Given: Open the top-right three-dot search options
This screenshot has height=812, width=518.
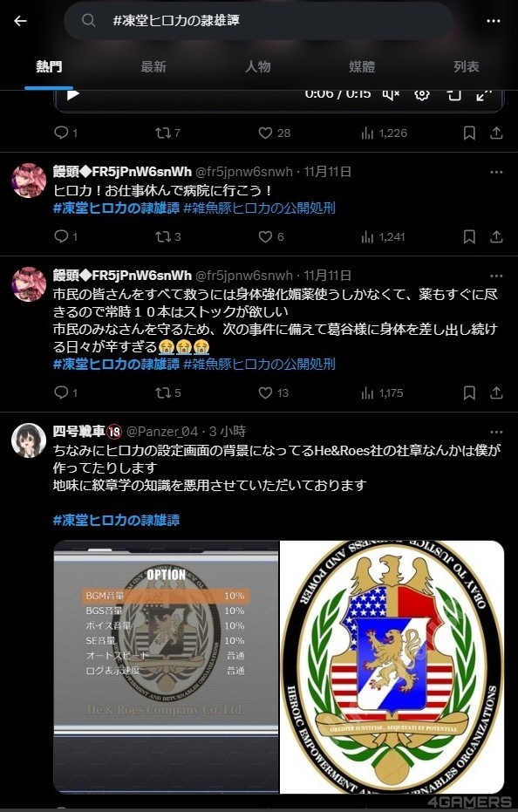Looking at the screenshot, I should pos(493,21).
